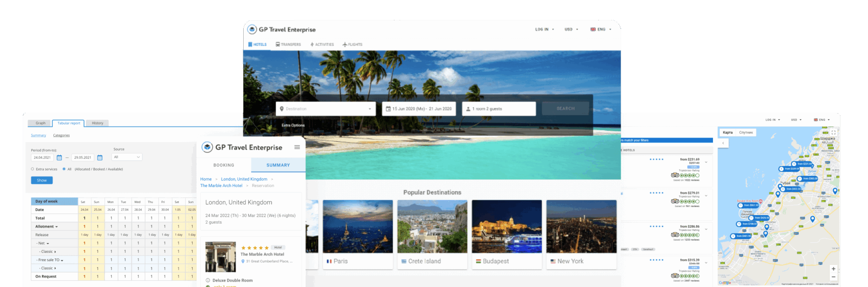Click period start date field 24.04.2021
The image size is (868, 287).
pos(42,158)
